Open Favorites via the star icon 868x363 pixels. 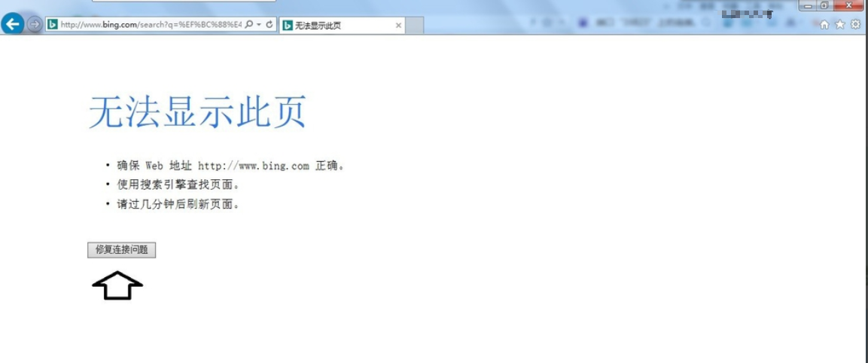840,24
